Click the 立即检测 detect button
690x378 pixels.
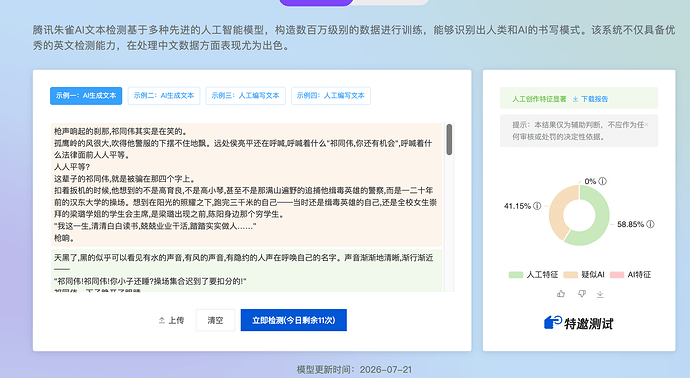[x=294, y=320]
